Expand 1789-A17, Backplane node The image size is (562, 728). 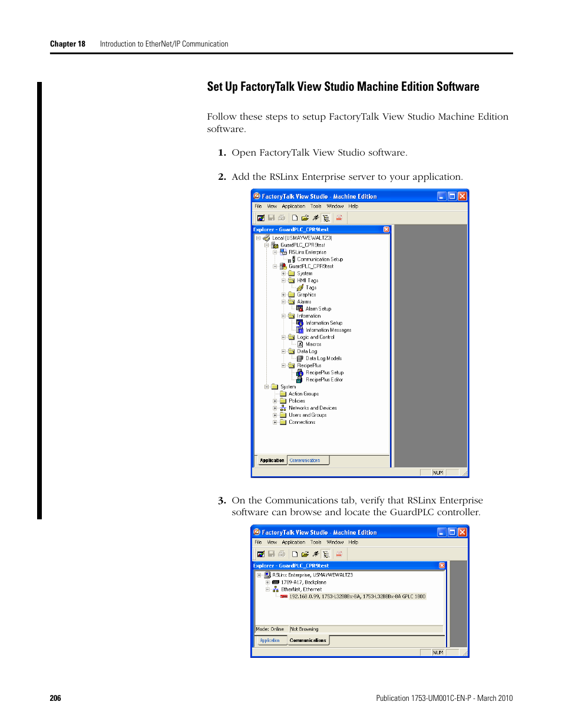coord(267,582)
